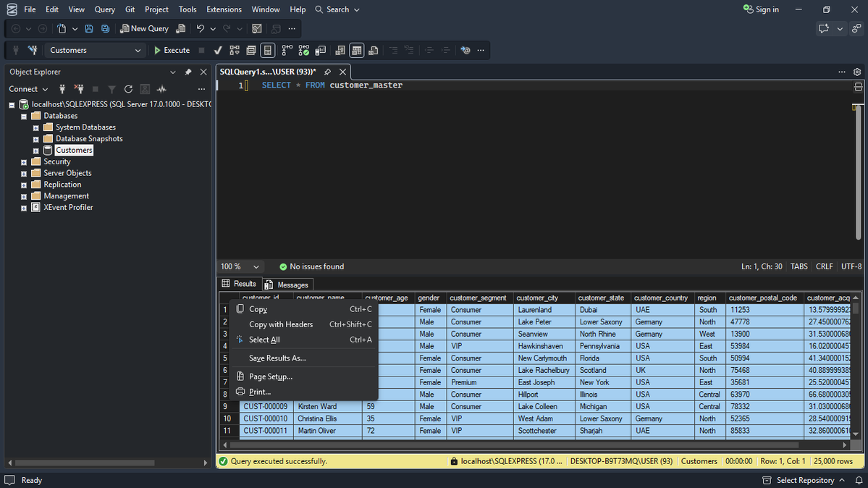The height and width of the screenshot is (488, 868).
Task: Choose Print... from context menu
Action: click(303, 392)
